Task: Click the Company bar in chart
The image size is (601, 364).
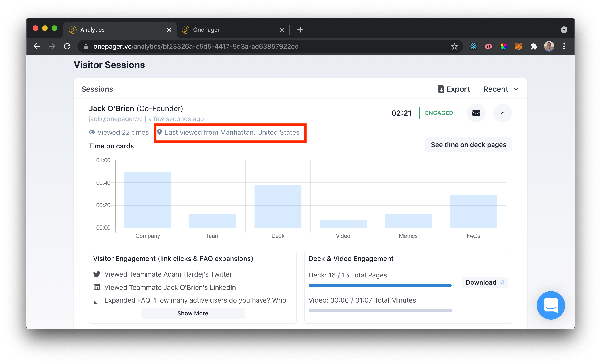Action: point(148,199)
